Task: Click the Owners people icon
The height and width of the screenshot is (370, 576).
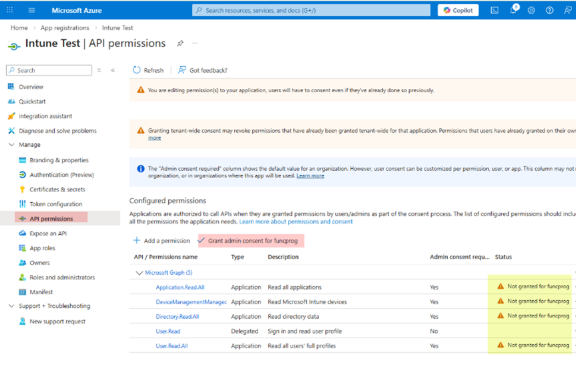Action: pyautogui.click(x=22, y=263)
